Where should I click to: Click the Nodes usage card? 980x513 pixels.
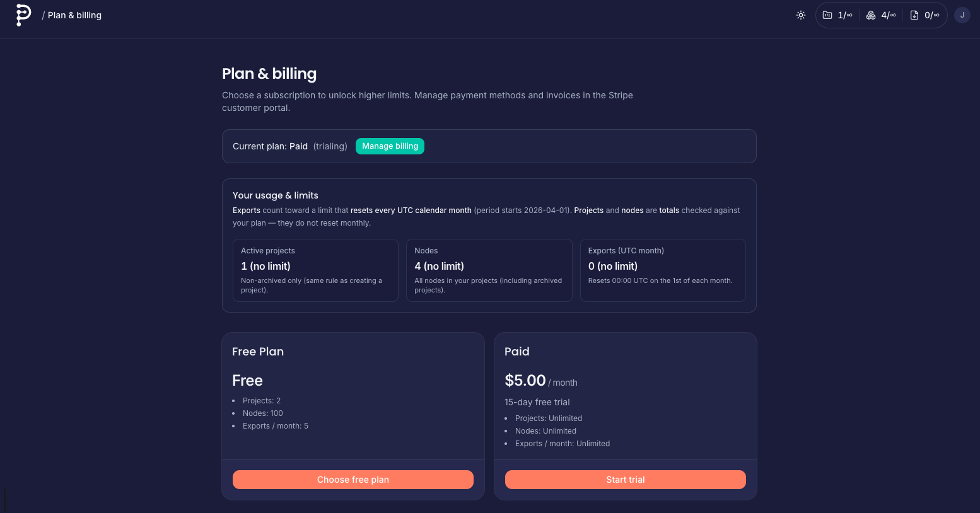[489, 270]
